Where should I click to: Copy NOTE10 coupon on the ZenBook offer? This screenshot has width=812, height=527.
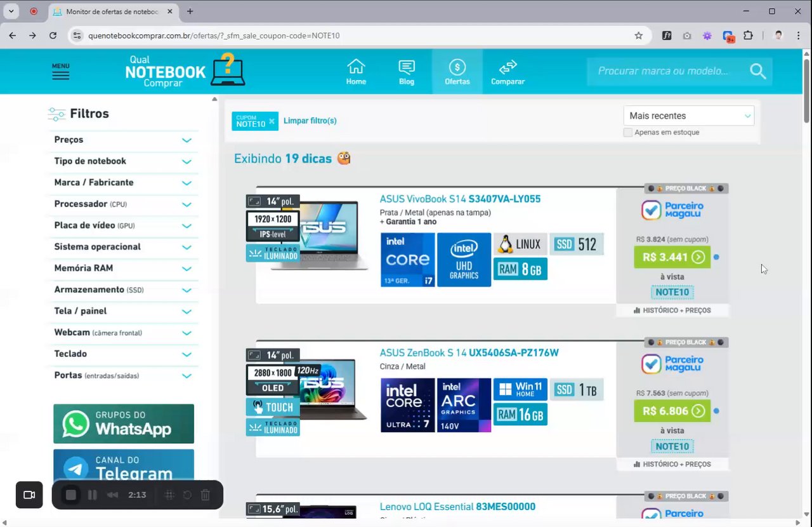672,446
